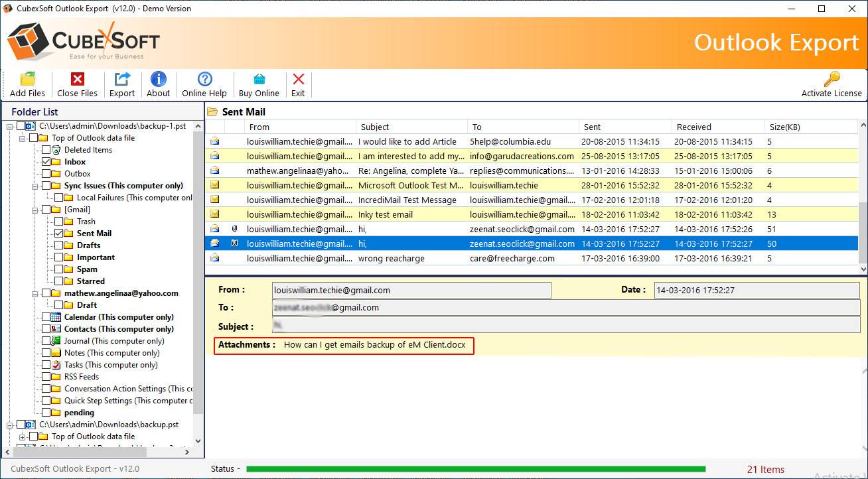Click the email list scroll-down arrow
The height and width of the screenshot is (479, 868).
point(862,269)
